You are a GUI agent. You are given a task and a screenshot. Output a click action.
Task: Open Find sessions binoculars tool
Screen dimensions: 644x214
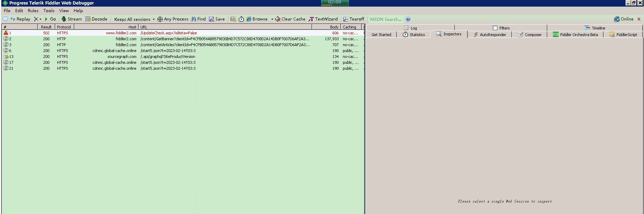[198, 19]
